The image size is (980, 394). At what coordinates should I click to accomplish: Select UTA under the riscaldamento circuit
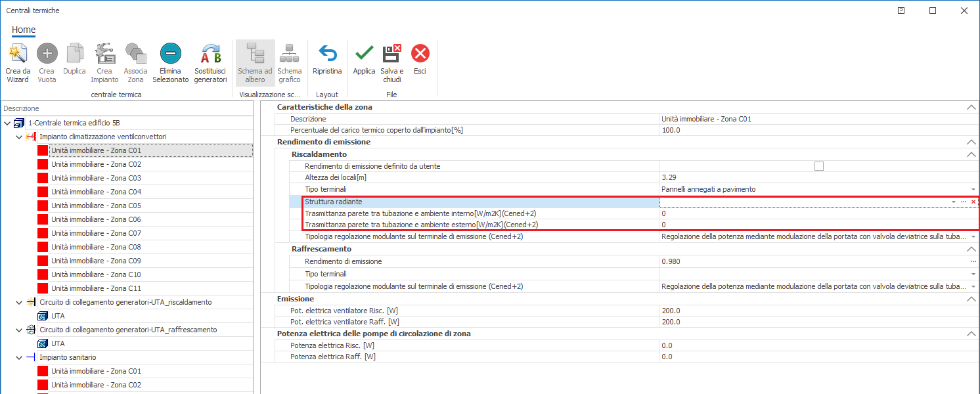(x=58, y=316)
